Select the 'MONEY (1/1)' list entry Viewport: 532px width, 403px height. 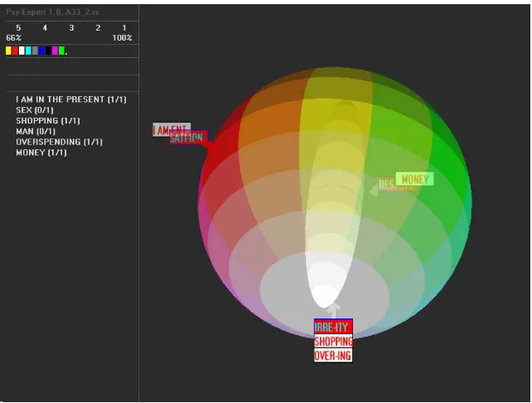[x=41, y=153]
